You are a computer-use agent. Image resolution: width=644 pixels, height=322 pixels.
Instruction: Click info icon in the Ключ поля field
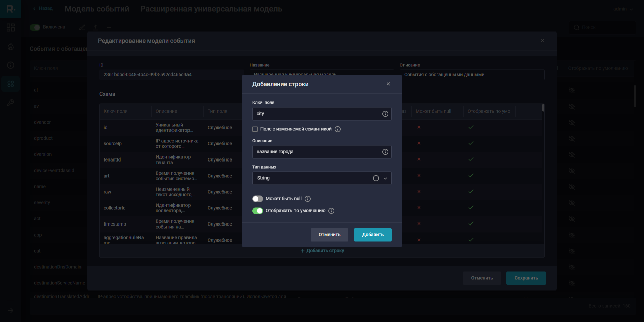[x=385, y=114]
